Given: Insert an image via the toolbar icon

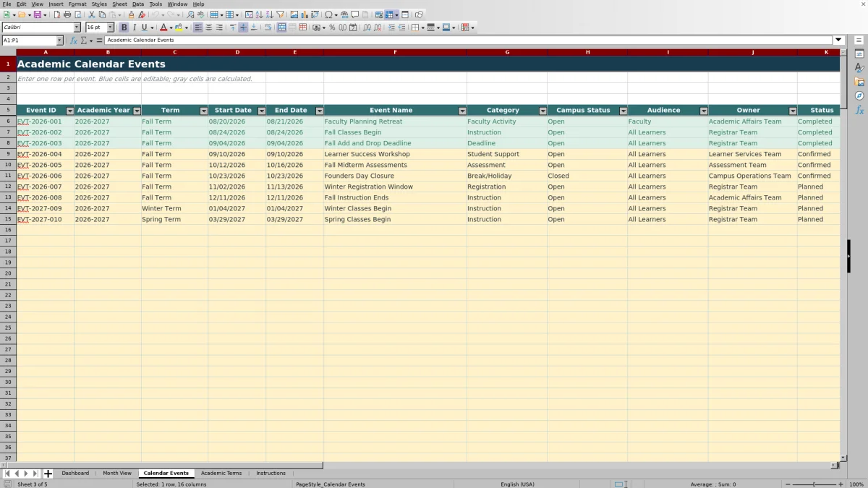Looking at the screenshot, I should coord(294,14).
